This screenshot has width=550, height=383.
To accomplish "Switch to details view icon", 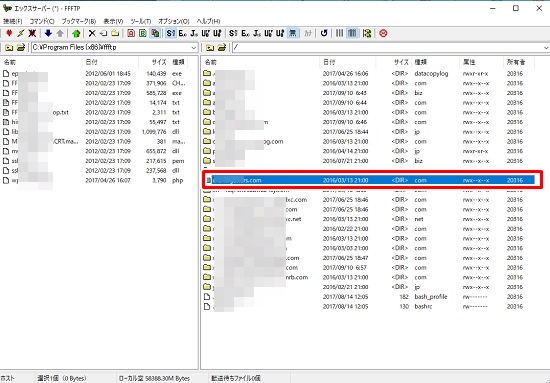I will (x=351, y=33).
